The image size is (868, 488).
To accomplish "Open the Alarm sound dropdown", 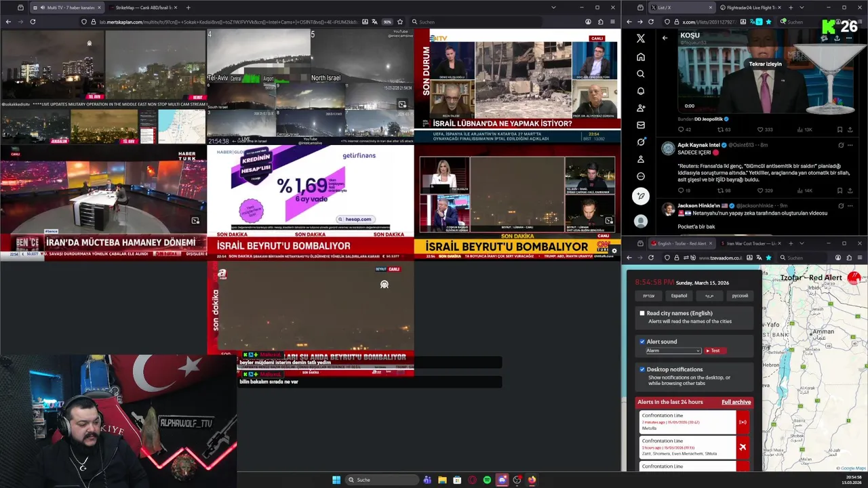I will click(x=673, y=350).
